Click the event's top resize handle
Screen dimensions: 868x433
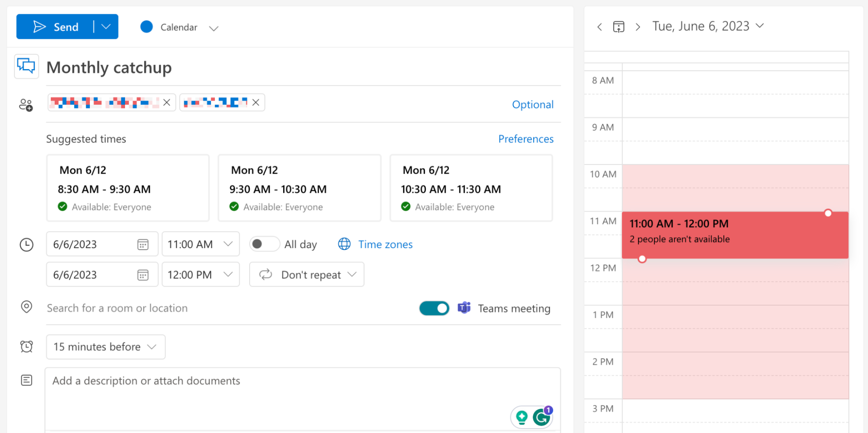pos(828,213)
